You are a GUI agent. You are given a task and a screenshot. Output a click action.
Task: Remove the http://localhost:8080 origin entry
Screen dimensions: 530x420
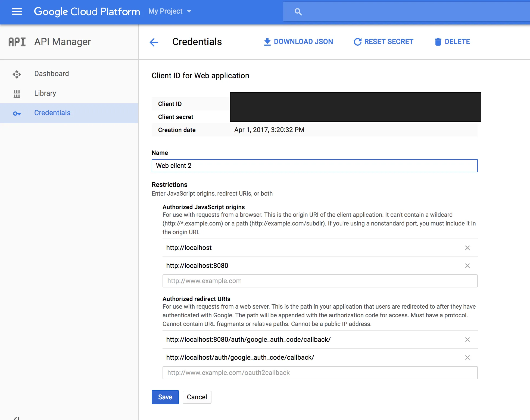click(x=467, y=266)
